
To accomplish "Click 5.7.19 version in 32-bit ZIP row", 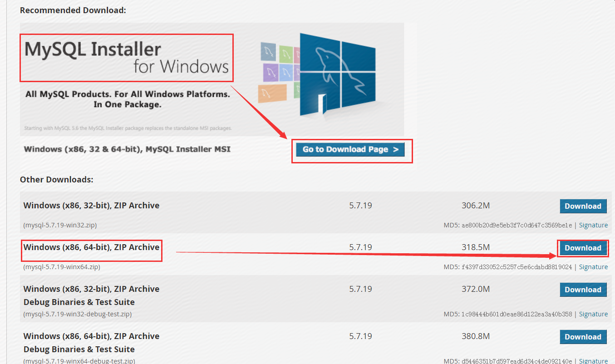I will [x=361, y=206].
